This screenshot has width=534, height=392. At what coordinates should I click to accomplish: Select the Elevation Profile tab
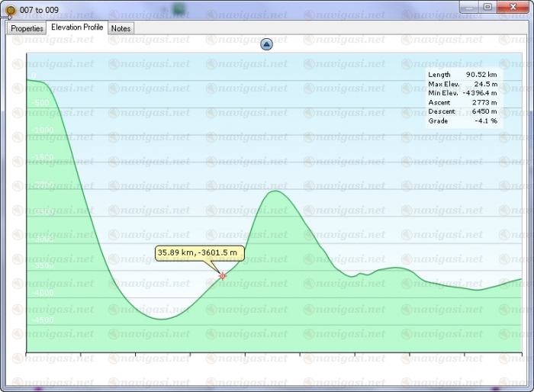[x=77, y=27]
